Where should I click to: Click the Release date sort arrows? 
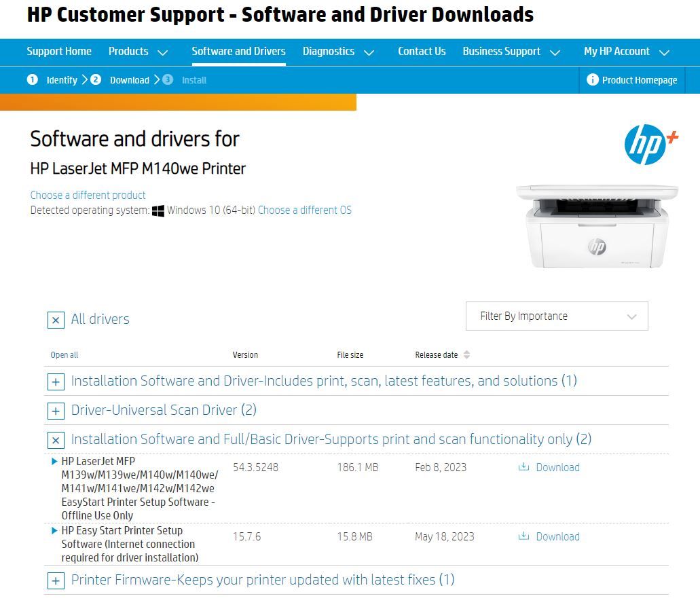[x=467, y=354]
